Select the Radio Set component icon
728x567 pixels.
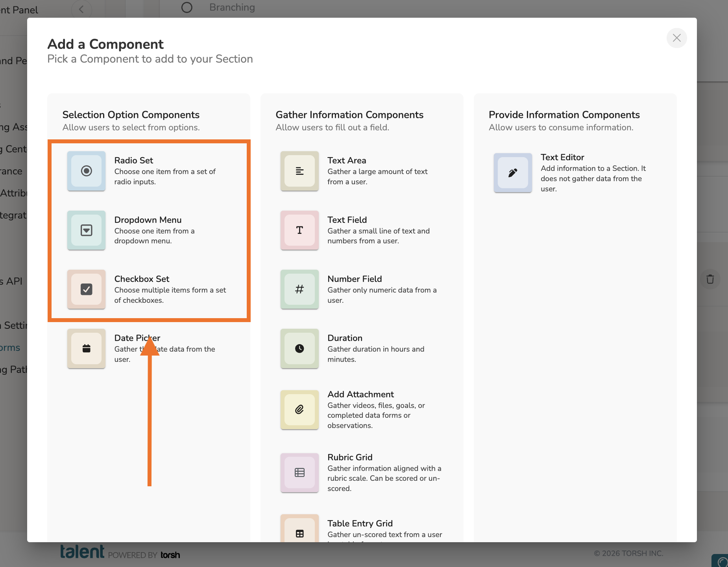(x=86, y=171)
